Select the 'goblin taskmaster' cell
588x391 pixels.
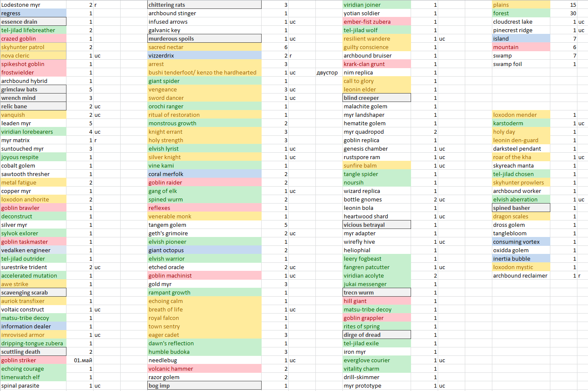[33, 242]
